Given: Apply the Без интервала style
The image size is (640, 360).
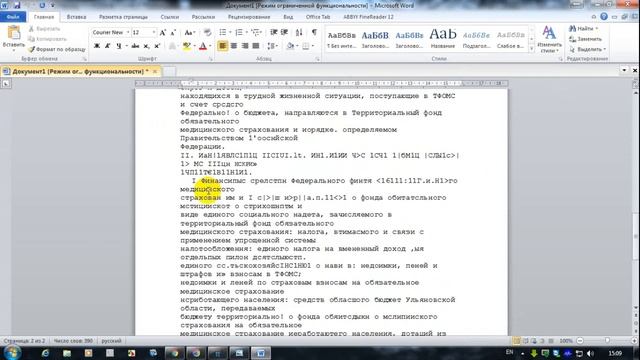Looking at the screenshot, I should 342,39.
